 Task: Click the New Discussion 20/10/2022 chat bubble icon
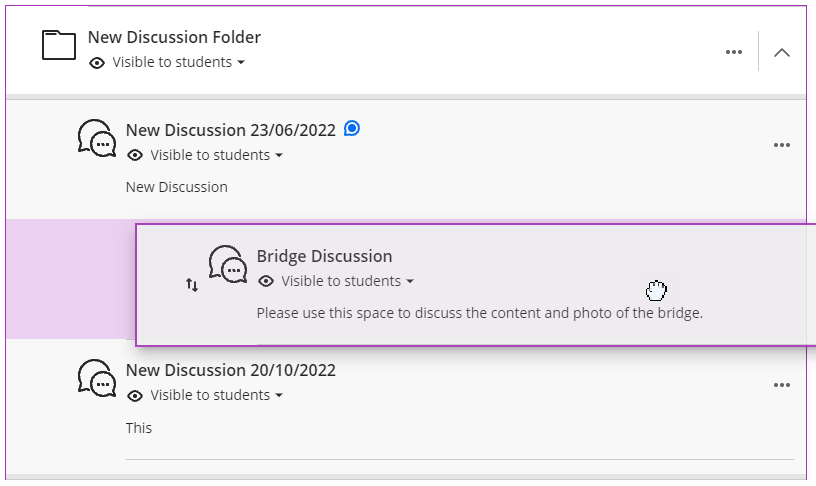coord(97,378)
